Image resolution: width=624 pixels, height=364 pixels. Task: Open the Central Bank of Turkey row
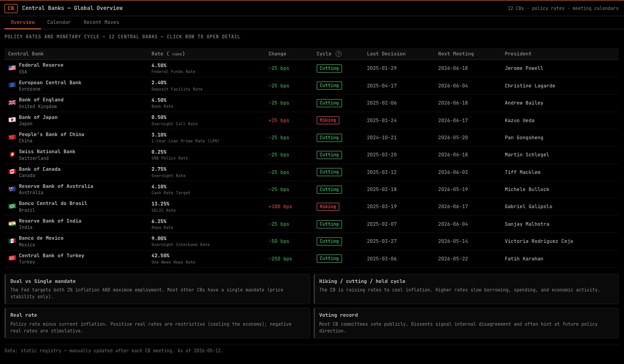pyautogui.click(x=311, y=259)
